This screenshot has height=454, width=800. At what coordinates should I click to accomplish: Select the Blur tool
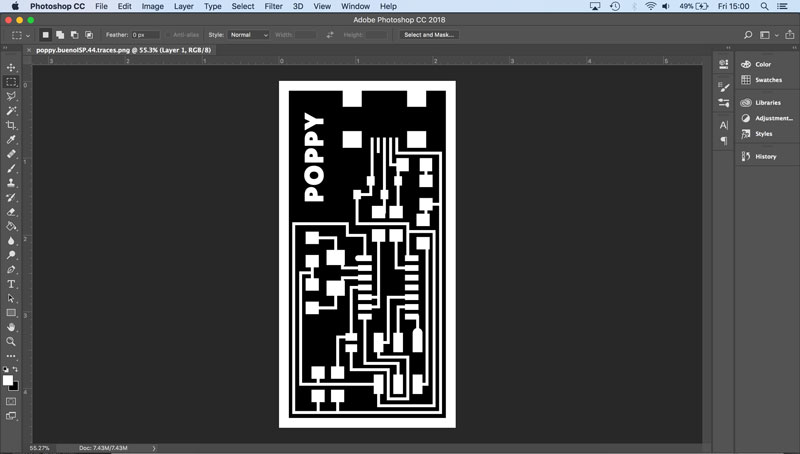click(11, 240)
